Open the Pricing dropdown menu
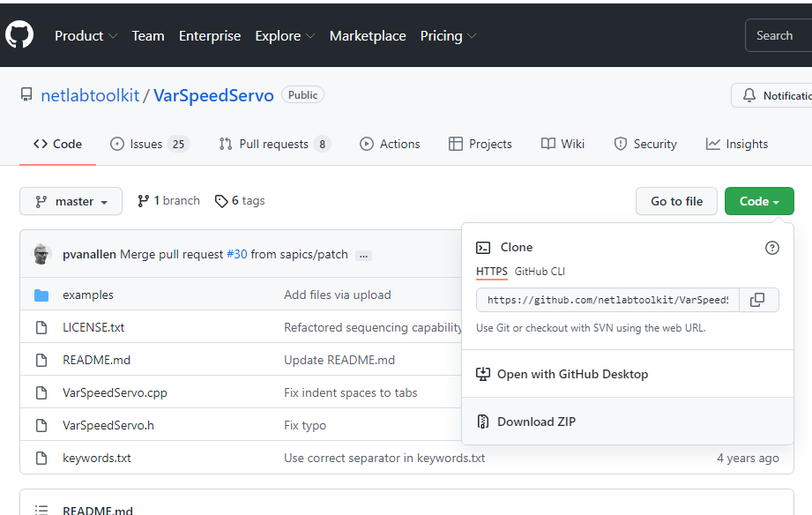The height and width of the screenshot is (515, 812). (448, 36)
